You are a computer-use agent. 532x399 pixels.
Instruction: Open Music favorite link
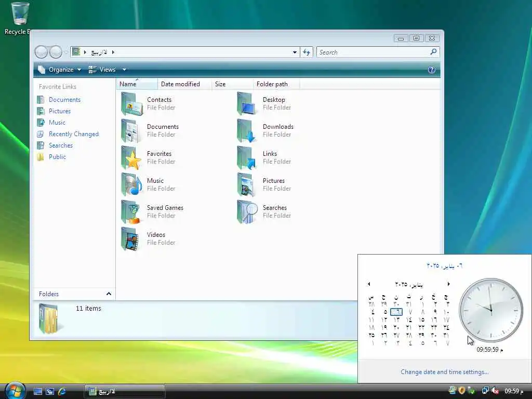tap(57, 123)
